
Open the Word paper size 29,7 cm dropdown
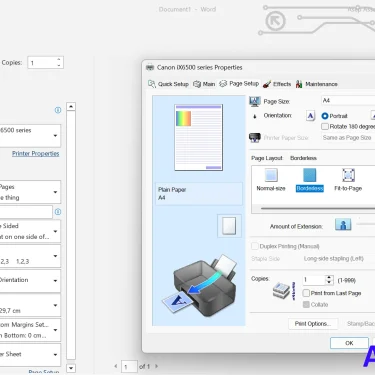click(30, 305)
